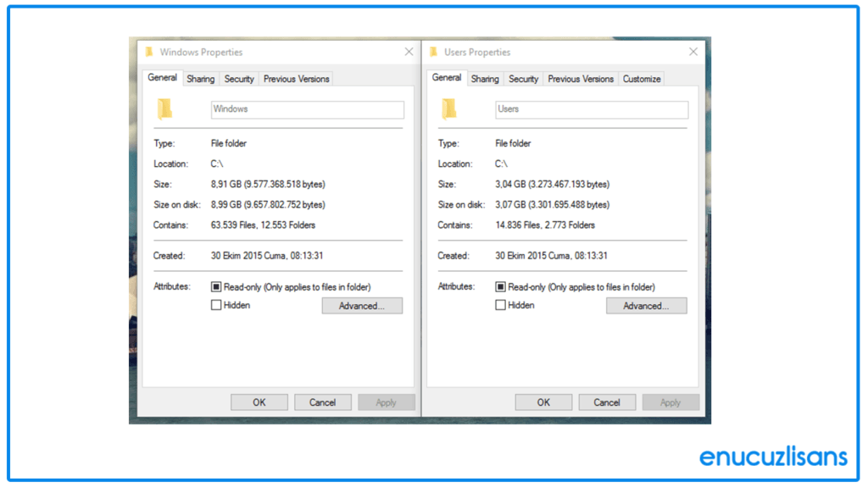
Task: Open Advanced attributes for the Windows folder
Action: click(x=362, y=305)
